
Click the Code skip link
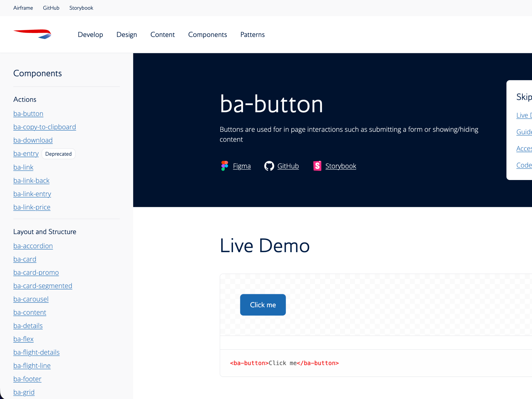[x=524, y=165]
